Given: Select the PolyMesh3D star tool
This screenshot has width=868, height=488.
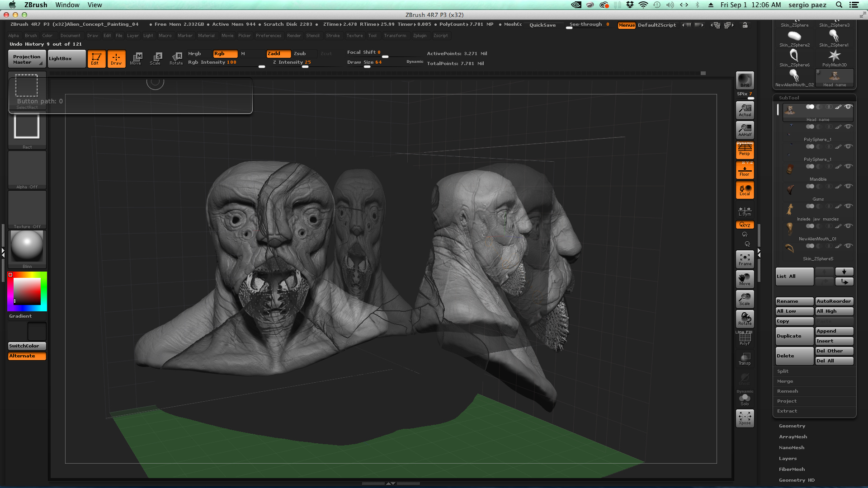Looking at the screenshot, I should pyautogui.click(x=834, y=58).
